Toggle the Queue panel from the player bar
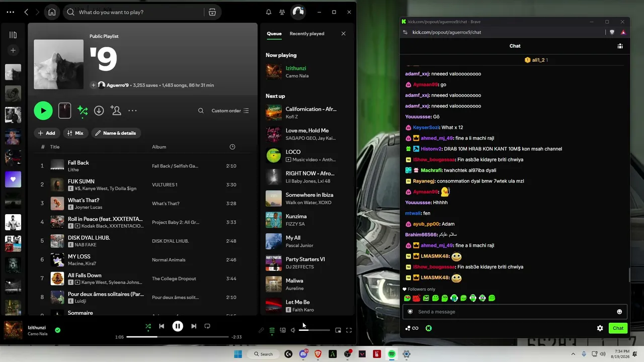Image resolution: width=644 pixels, height=362 pixels. [x=272, y=330]
